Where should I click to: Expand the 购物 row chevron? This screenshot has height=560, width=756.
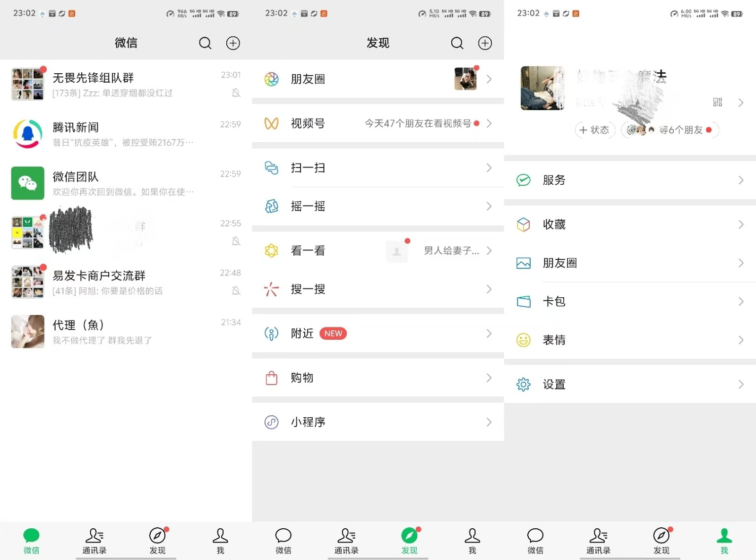[x=489, y=378]
